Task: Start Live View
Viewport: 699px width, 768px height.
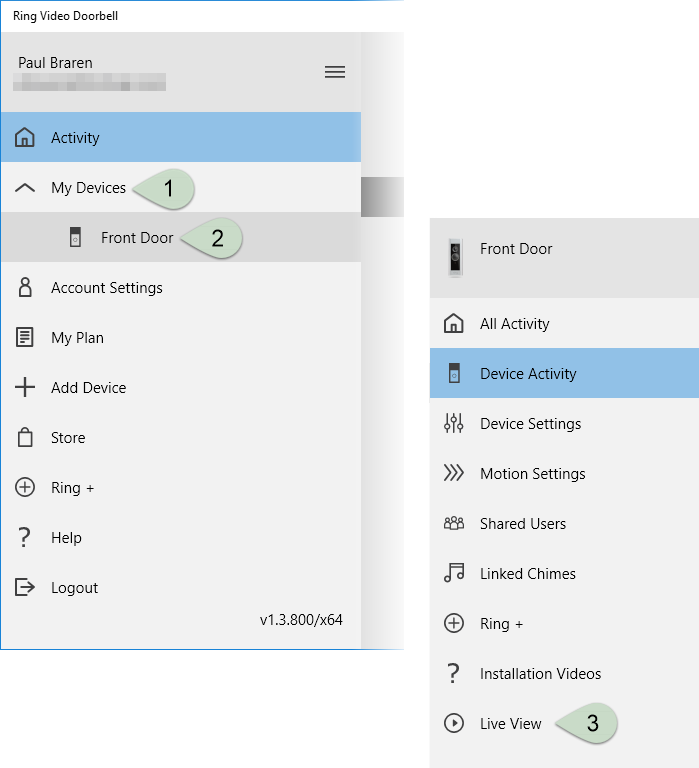Action: pyautogui.click(x=564, y=723)
